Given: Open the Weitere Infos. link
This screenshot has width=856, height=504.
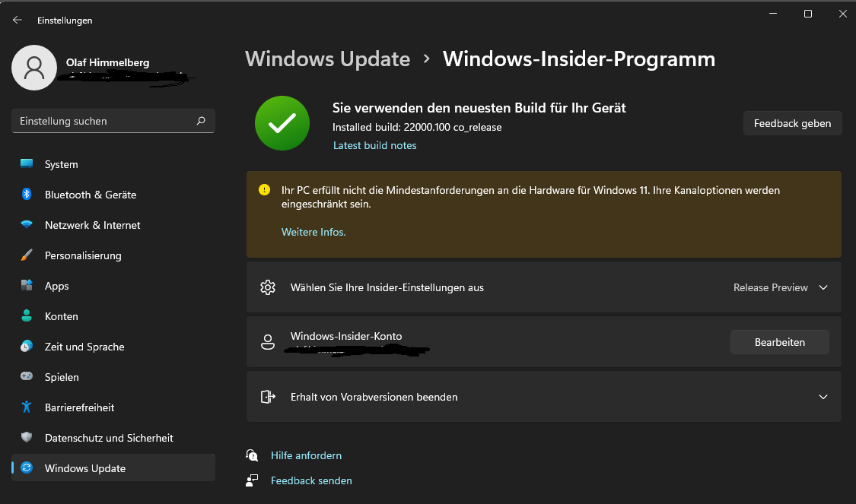Looking at the screenshot, I should (313, 232).
